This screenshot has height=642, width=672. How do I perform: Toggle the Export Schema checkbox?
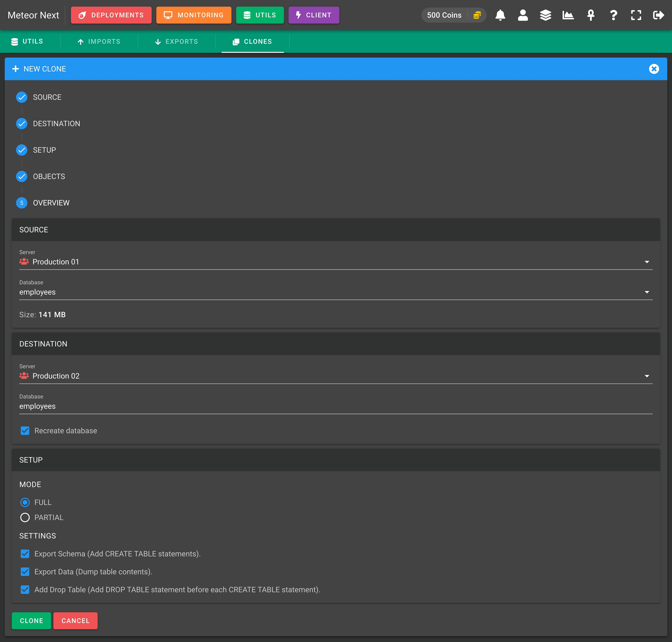[25, 554]
